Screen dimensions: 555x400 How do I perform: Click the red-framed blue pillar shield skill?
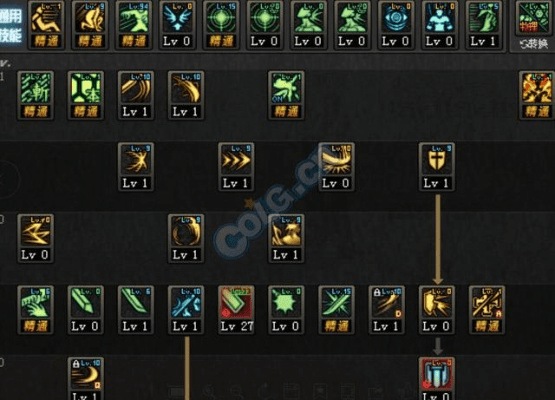[436, 378]
